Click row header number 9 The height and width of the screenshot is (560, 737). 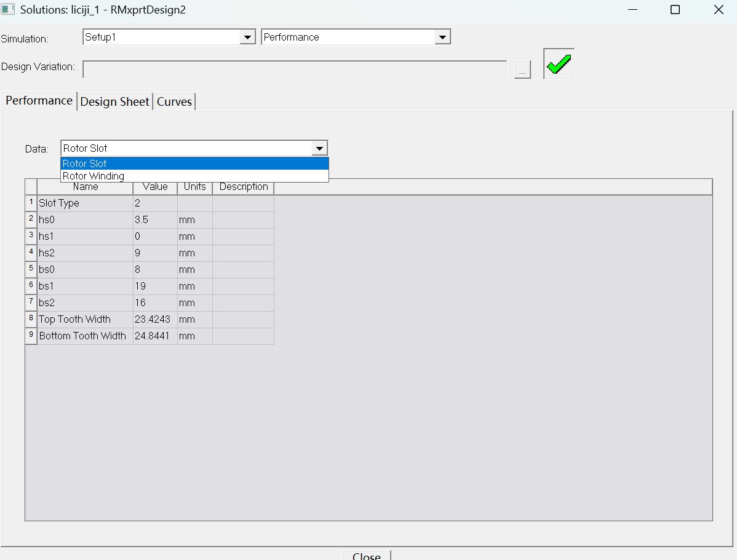31,336
